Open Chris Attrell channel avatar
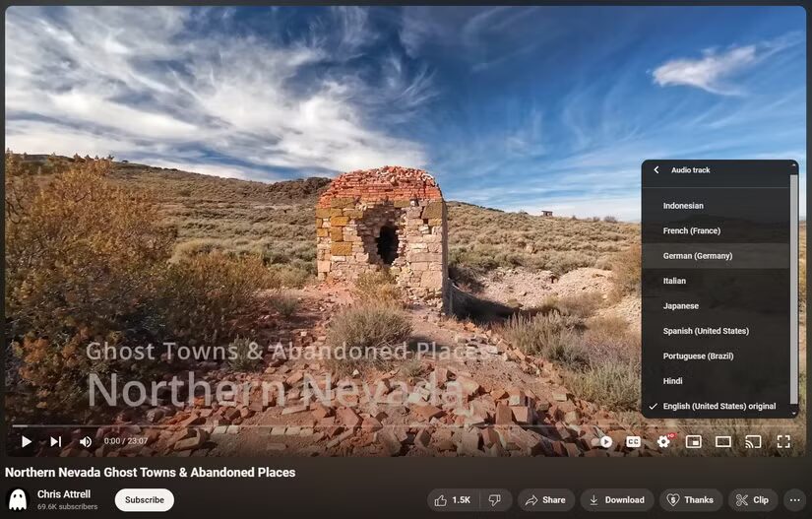This screenshot has width=812, height=519. click(x=18, y=499)
